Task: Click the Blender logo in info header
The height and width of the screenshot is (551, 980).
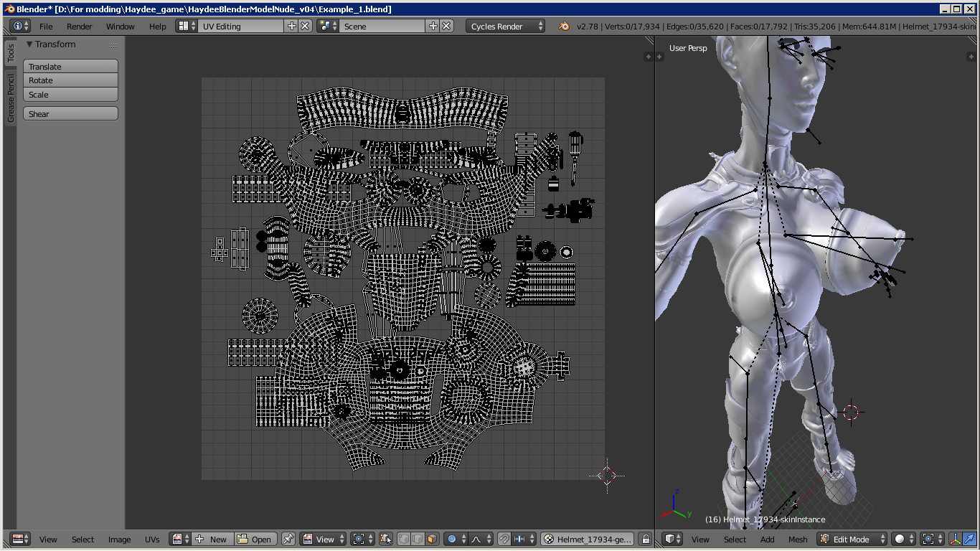Action: [565, 26]
